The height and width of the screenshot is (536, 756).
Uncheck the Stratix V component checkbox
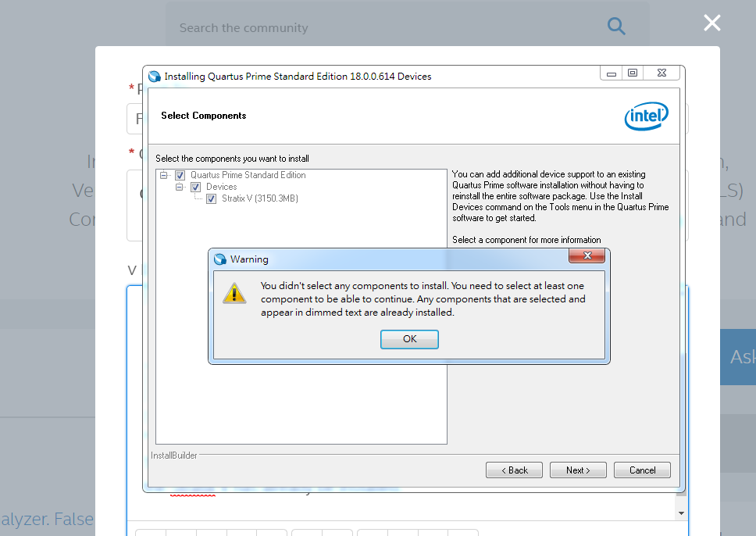(212, 199)
